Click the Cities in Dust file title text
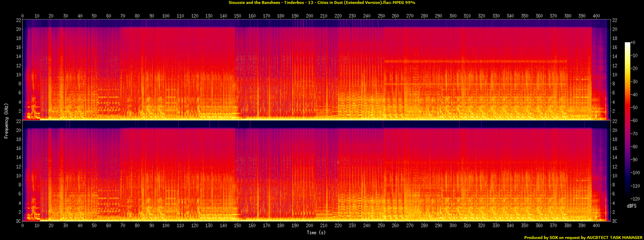644x240 pixels. coord(322,3)
